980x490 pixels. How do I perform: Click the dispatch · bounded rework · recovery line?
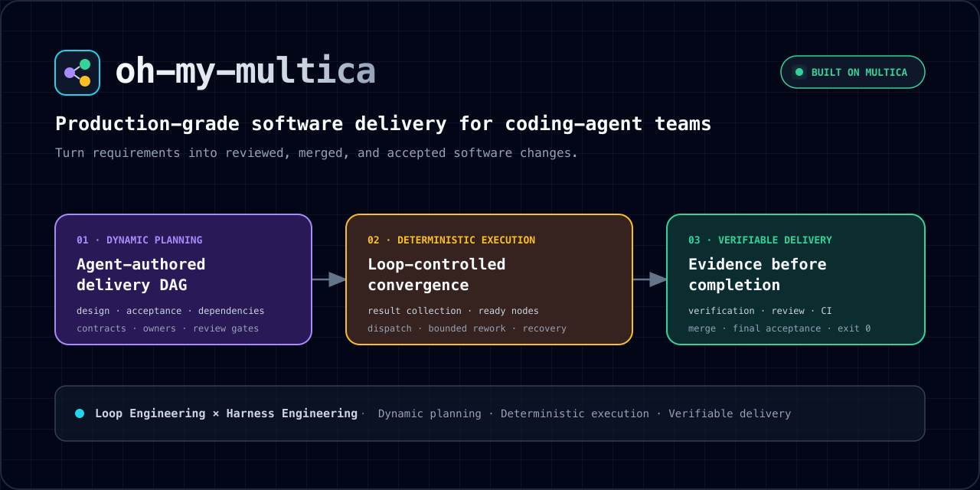[467, 328]
